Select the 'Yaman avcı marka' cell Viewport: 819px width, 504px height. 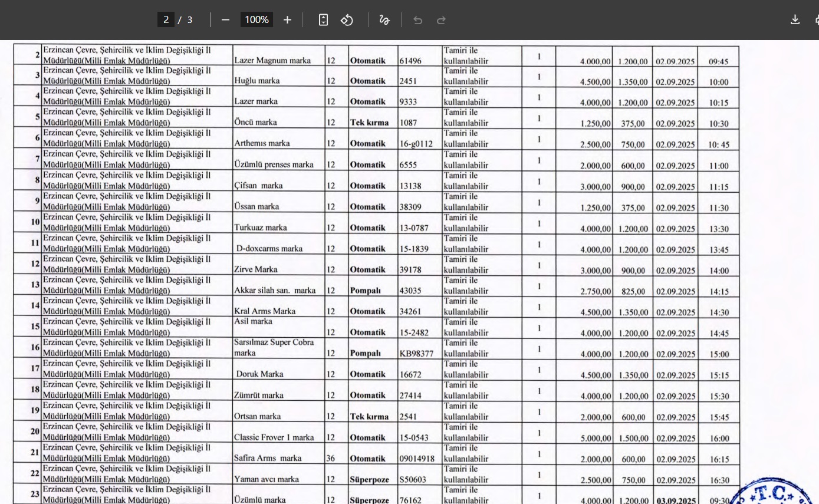coord(266,479)
